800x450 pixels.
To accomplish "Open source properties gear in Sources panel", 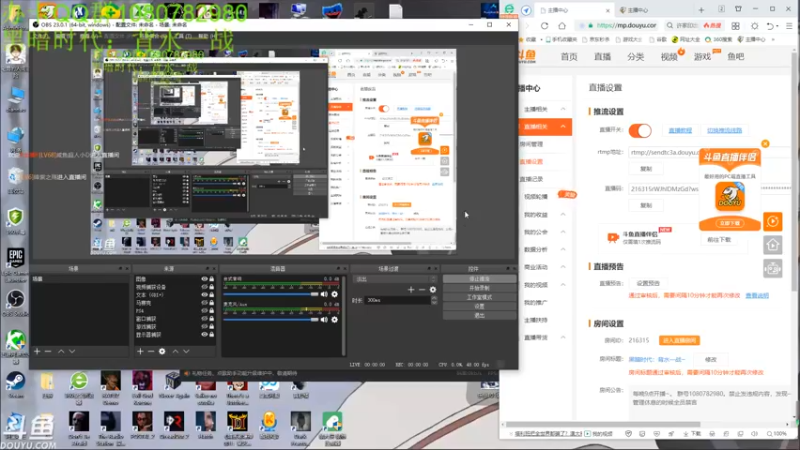I will [162, 352].
